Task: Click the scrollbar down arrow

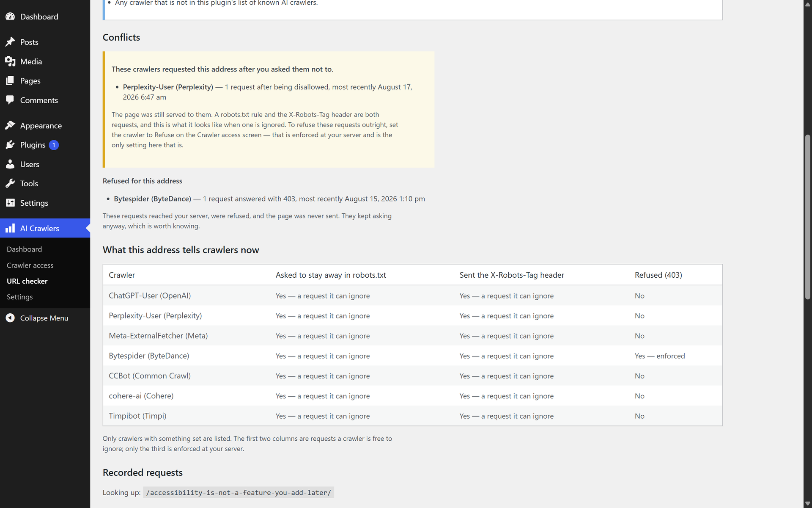Action: pos(808,504)
